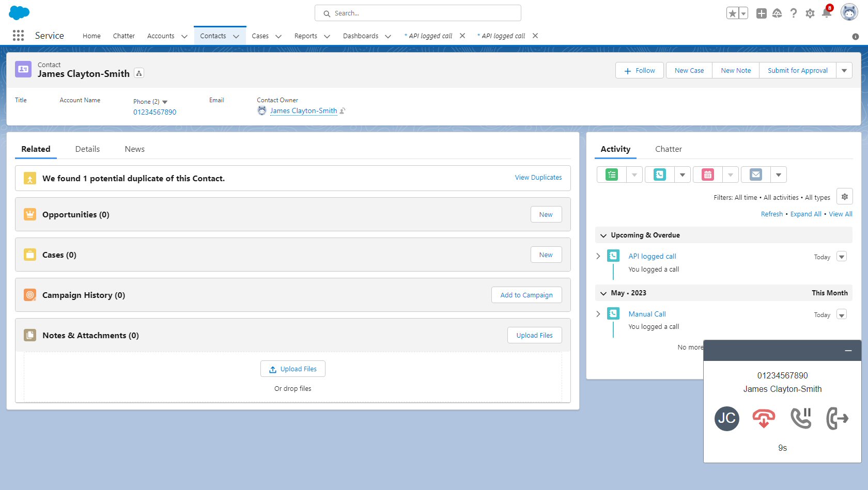Open Reports tab
Image resolution: width=868 pixels, height=490 pixels.
tap(306, 36)
